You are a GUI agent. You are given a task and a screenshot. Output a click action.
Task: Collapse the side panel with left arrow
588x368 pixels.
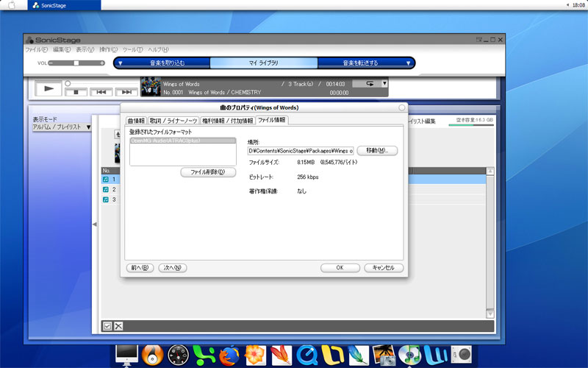pos(95,224)
